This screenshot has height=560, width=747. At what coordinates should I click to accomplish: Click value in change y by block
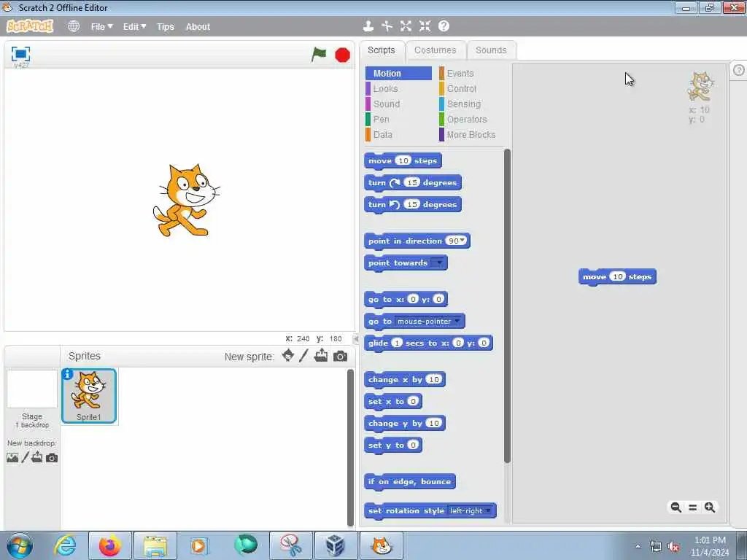434,423
